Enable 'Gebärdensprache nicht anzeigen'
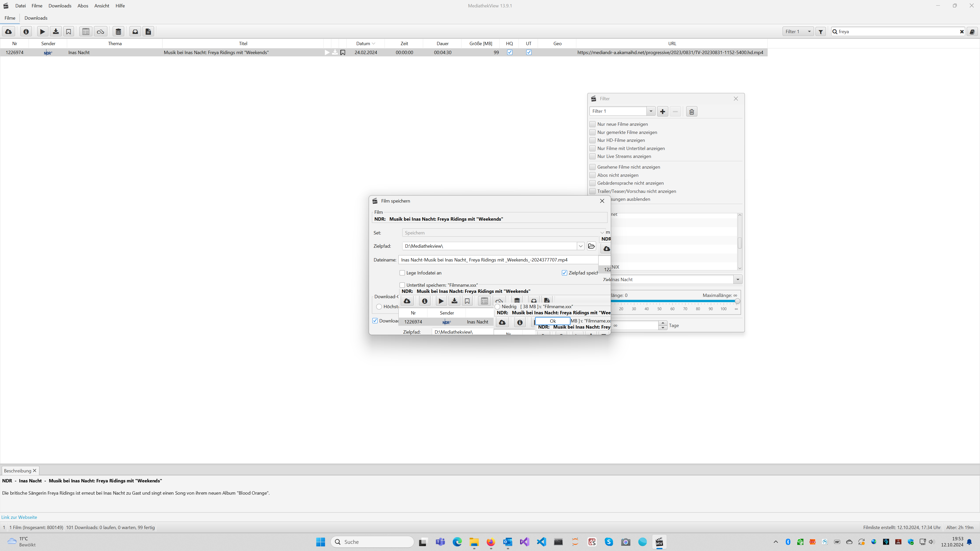This screenshot has height=551, width=980. click(592, 183)
